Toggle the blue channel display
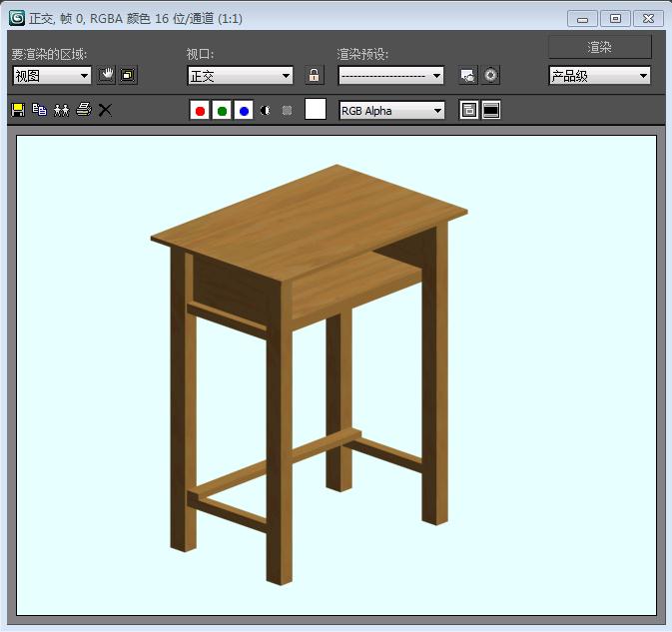The image size is (672, 632). pyautogui.click(x=244, y=111)
